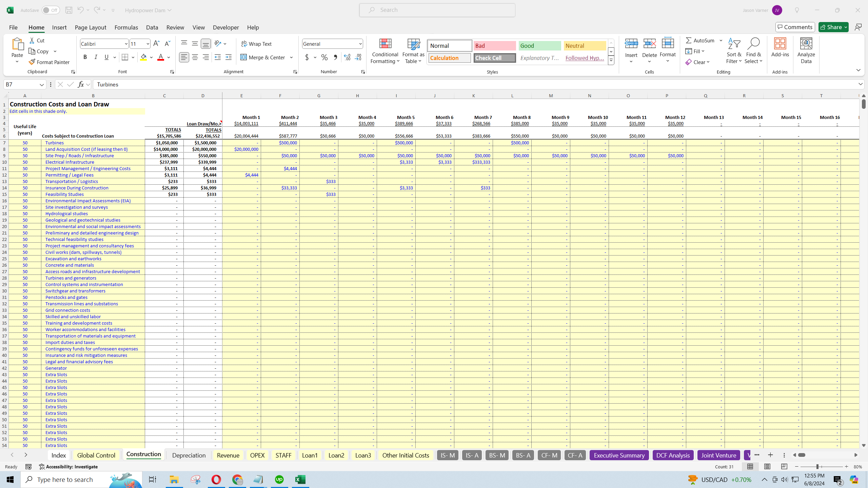
Task: Decrease font size with smaller A icon
Action: point(167,44)
